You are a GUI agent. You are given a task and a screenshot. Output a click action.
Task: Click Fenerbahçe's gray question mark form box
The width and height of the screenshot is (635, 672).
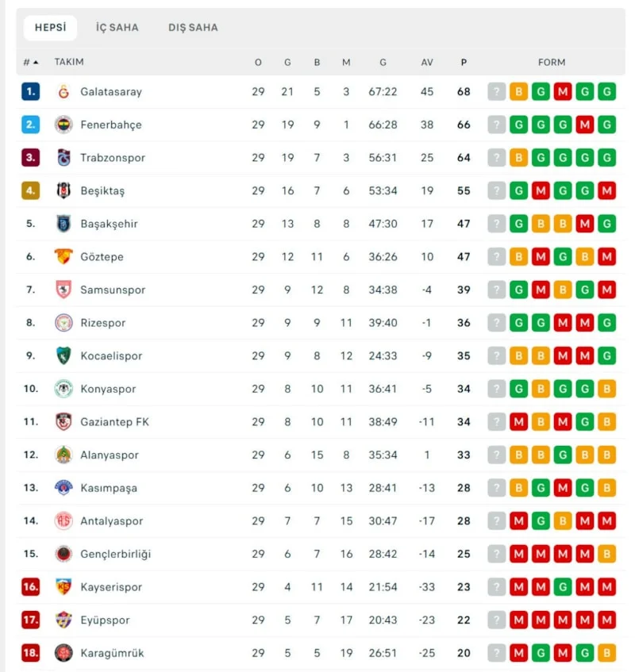pos(497,125)
